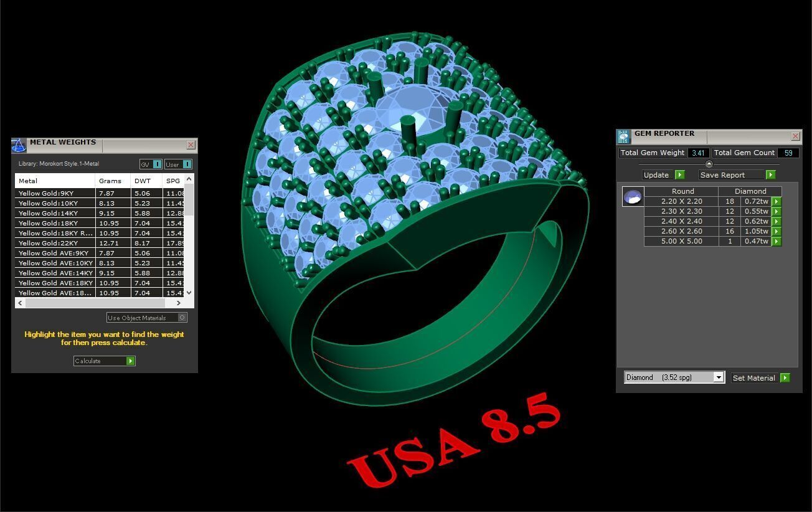Enable Use Object Materials option
The image size is (812, 512).
pos(182,318)
